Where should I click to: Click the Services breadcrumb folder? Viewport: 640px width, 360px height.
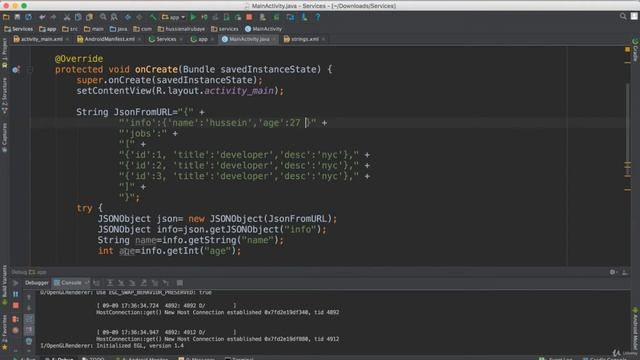(19, 29)
